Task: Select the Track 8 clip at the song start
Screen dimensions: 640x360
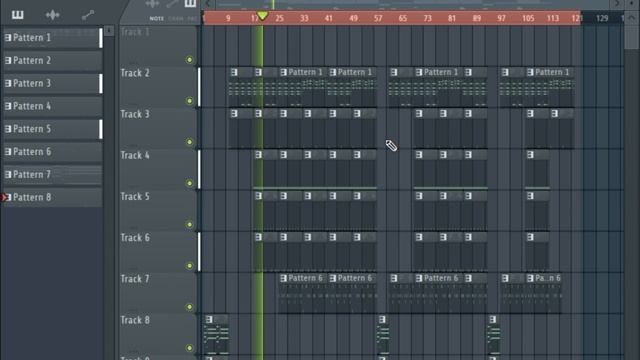Action: (216, 334)
